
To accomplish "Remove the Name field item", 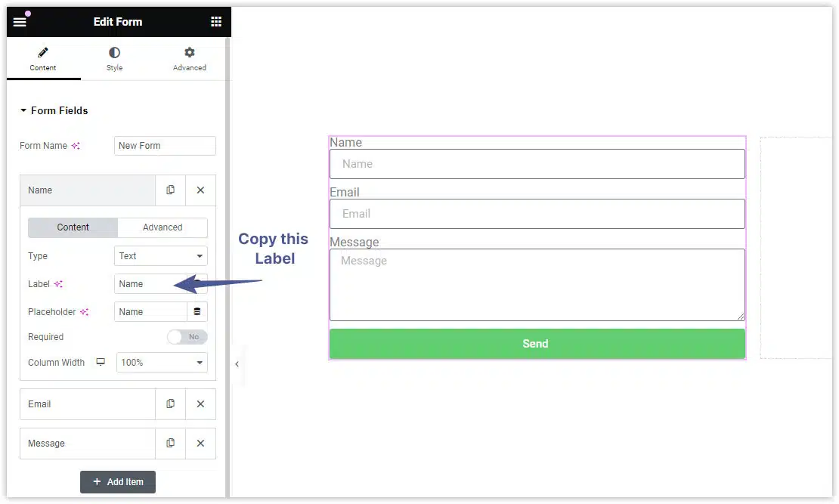I will click(x=200, y=190).
